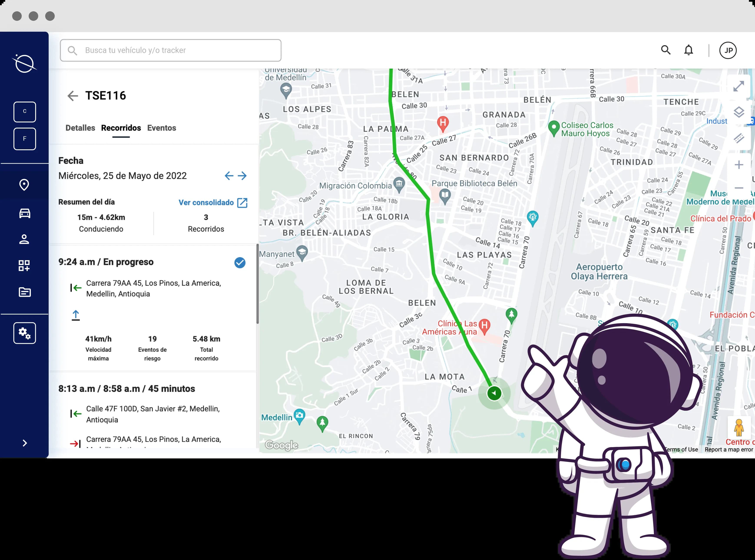Click the 15m - 4.62km Conduciendo summary

pos(101,223)
